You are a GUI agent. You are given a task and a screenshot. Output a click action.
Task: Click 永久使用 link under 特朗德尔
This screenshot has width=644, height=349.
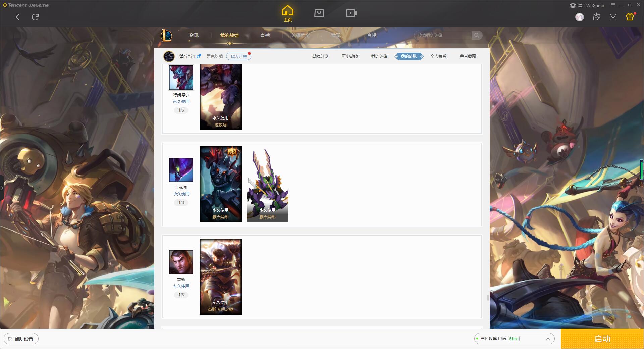click(181, 102)
